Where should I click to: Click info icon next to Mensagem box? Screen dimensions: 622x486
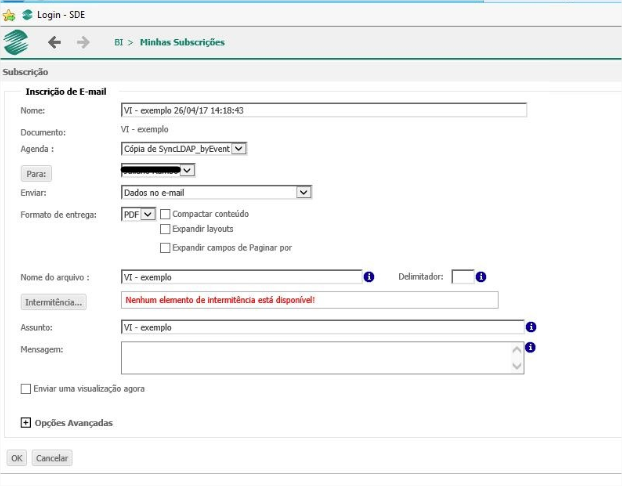(530, 348)
